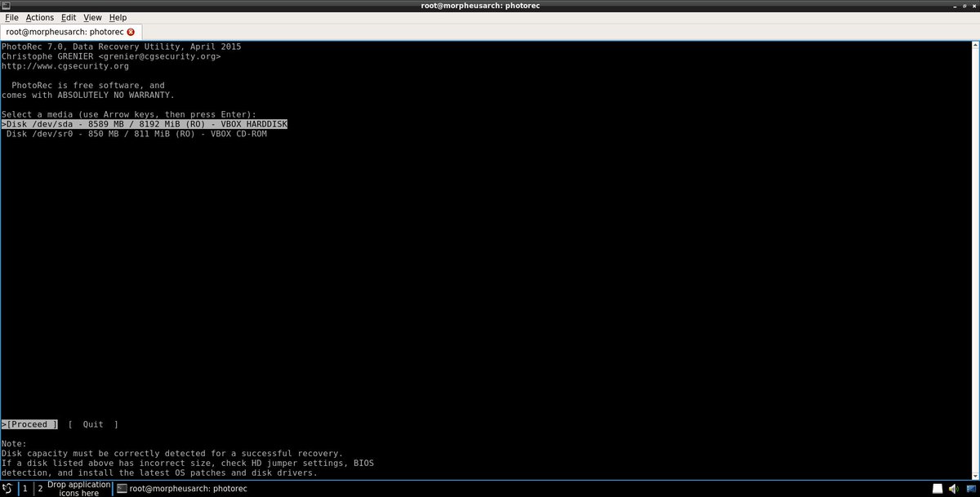Click the 'Select a media' prompt line
Image resolution: width=980 pixels, height=497 pixels.
click(129, 114)
